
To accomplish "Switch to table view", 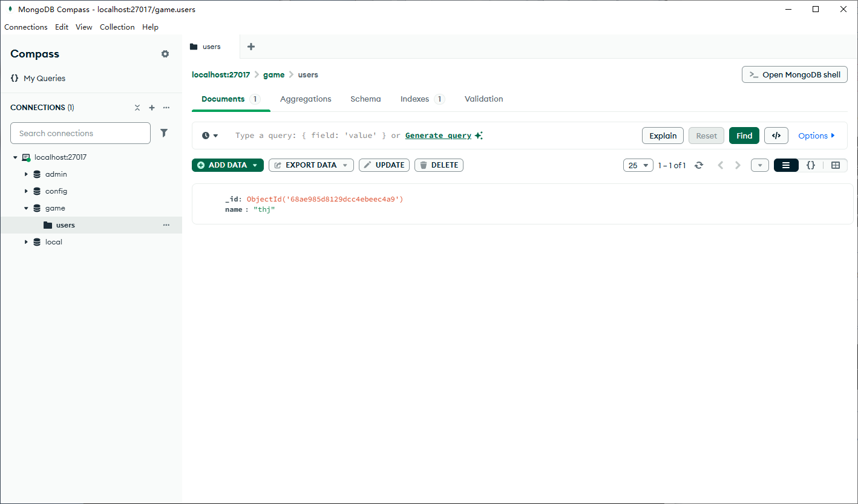I will pos(836,165).
